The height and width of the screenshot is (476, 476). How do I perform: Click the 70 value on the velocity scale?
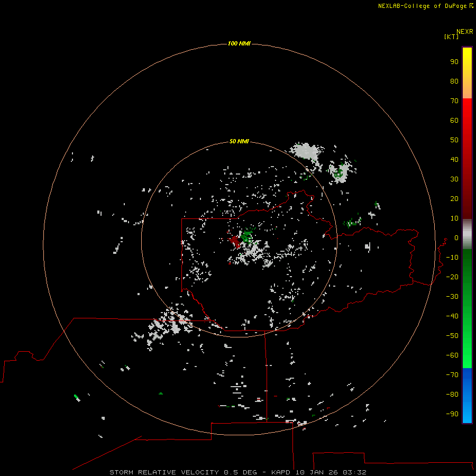coord(454,101)
